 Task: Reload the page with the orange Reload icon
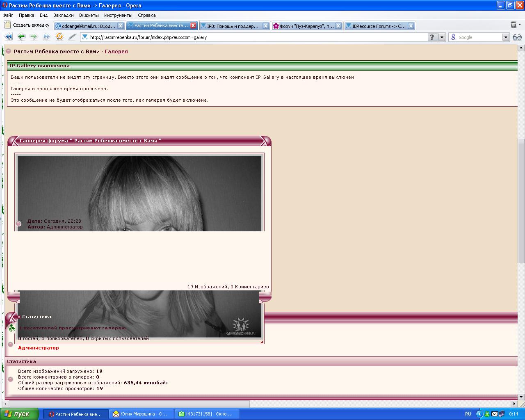[59, 37]
